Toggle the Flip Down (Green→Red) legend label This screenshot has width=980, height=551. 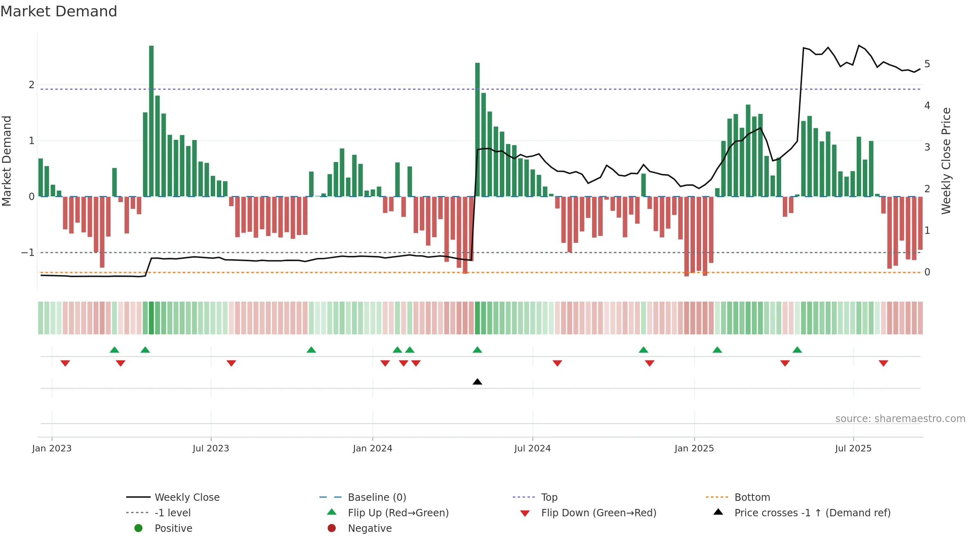click(599, 513)
